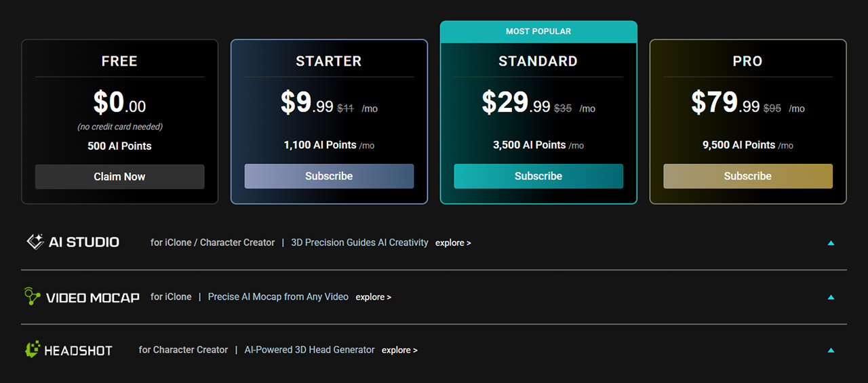Click the Pro plan $79.99 price
Viewport: 868px width, 383px height.
[726, 102]
